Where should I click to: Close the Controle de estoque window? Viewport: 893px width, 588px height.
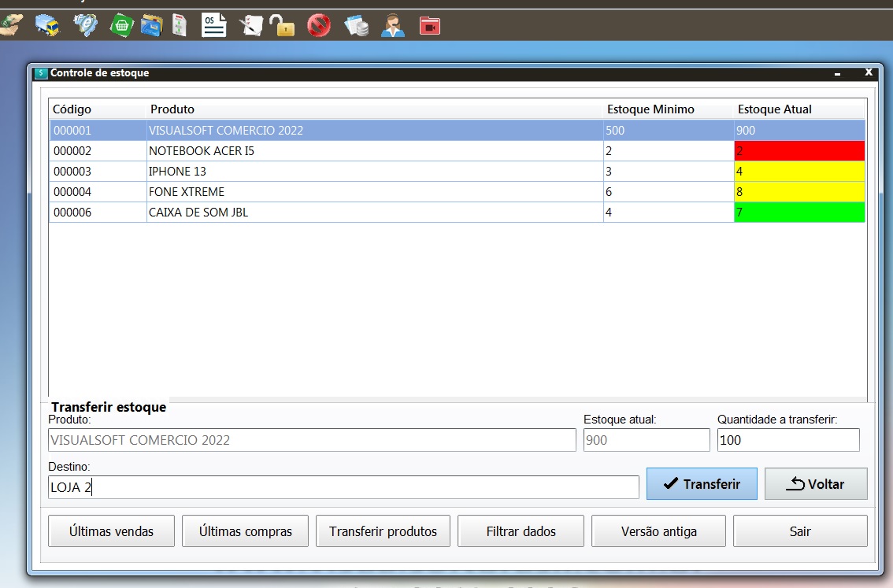pyautogui.click(x=869, y=72)
